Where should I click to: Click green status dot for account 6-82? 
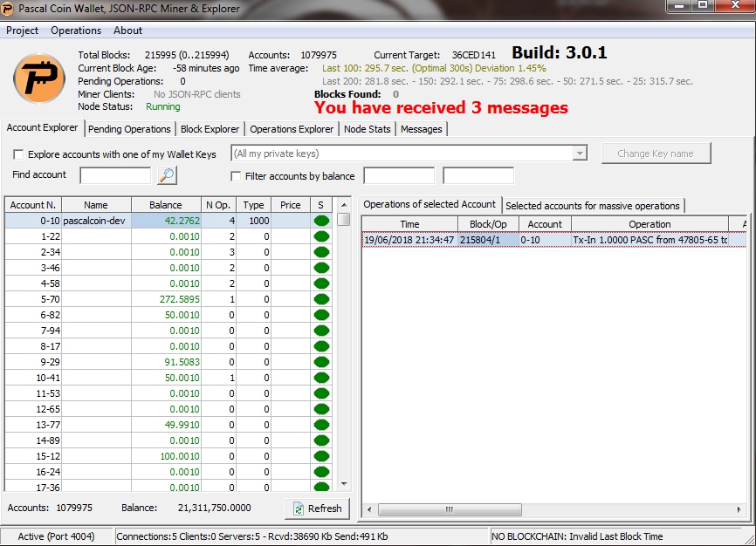pos(321,315)
